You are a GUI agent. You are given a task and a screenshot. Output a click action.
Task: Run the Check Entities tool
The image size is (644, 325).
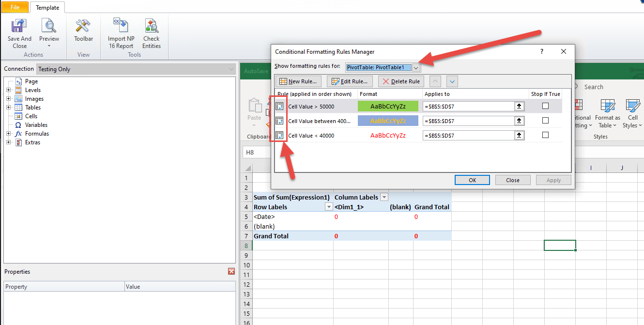(152, 27)
